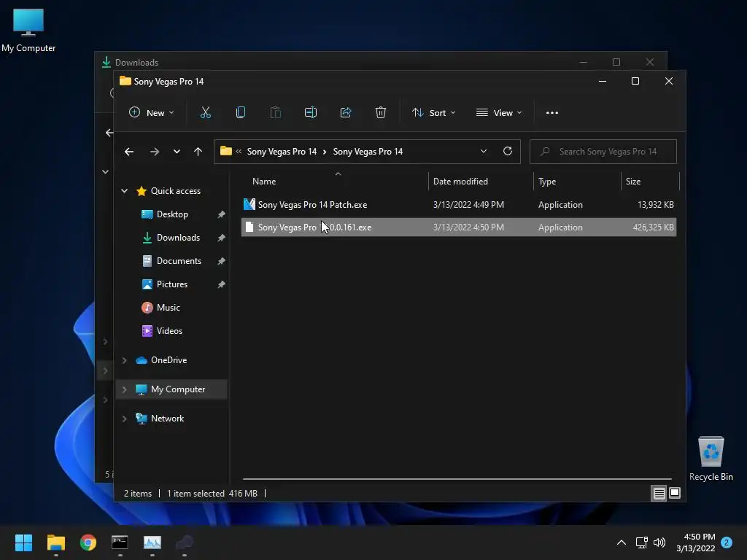Click the 426,325 KB size cell

point(653,227)
